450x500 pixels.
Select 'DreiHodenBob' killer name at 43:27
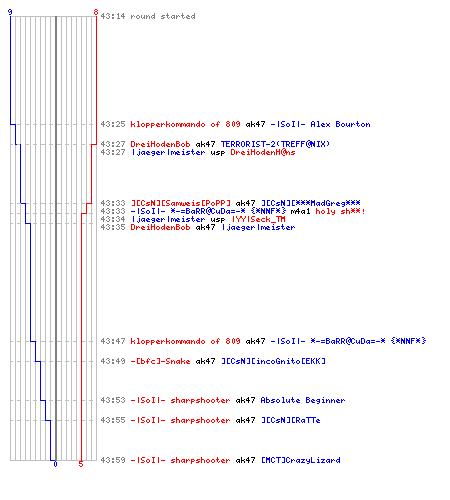(x=160, y=144)
